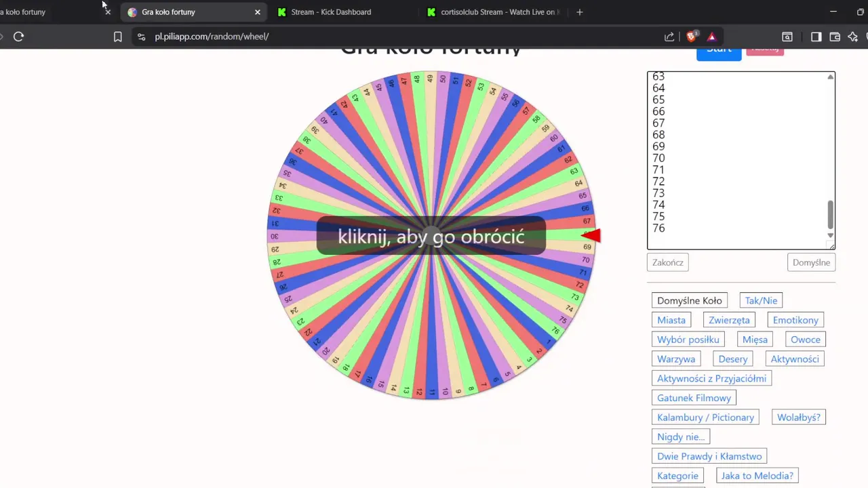
Task: Select the Wolałbyś? preset
Action: pyautogui.click(x=798, y=418)
